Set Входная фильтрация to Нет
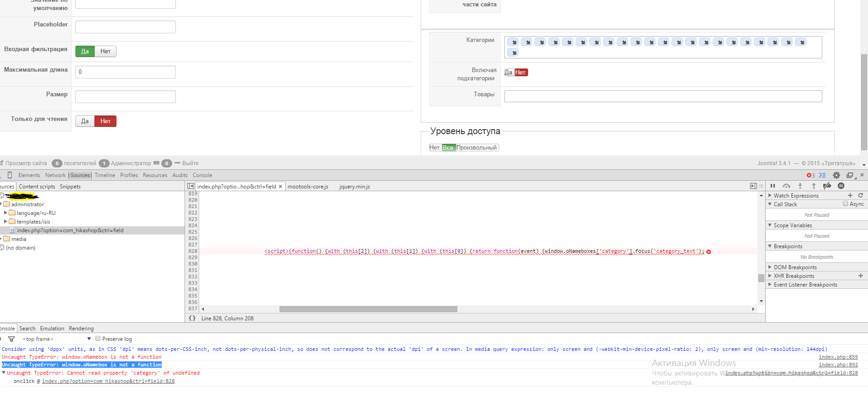 coord(106,51)
